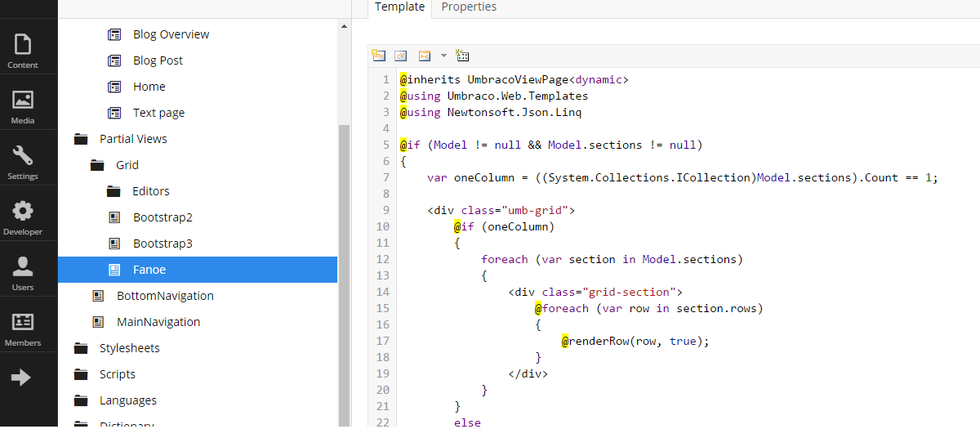Click the Bootstrap2 file icon

click(114, 217)
